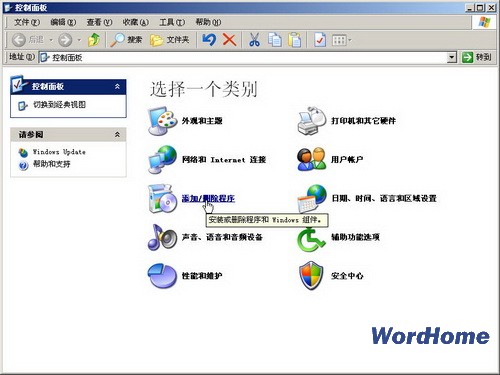The height and width of the screenshot is (375, 500).
Task: Expand the address bar dropdown
Action: [x=451, y=57]
